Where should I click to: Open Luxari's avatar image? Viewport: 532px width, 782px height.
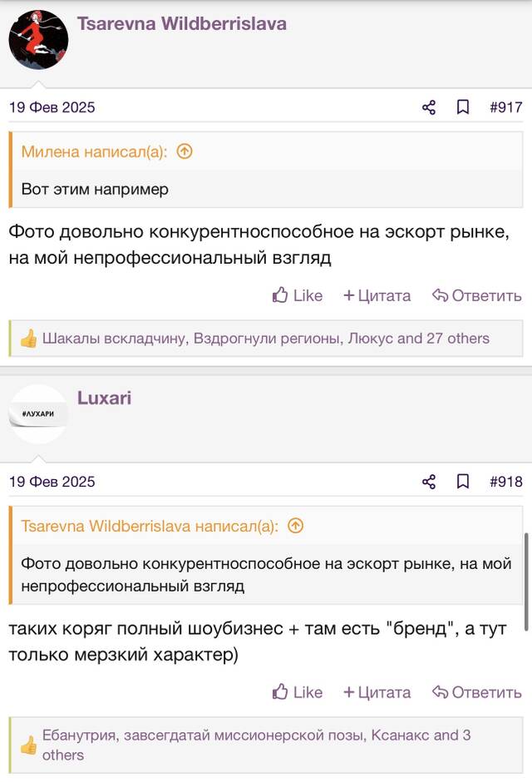38,414
